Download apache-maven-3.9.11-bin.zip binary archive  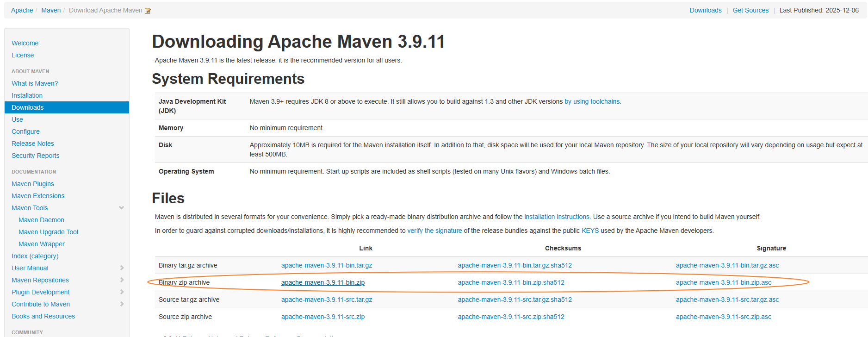[x=323, y=282]
